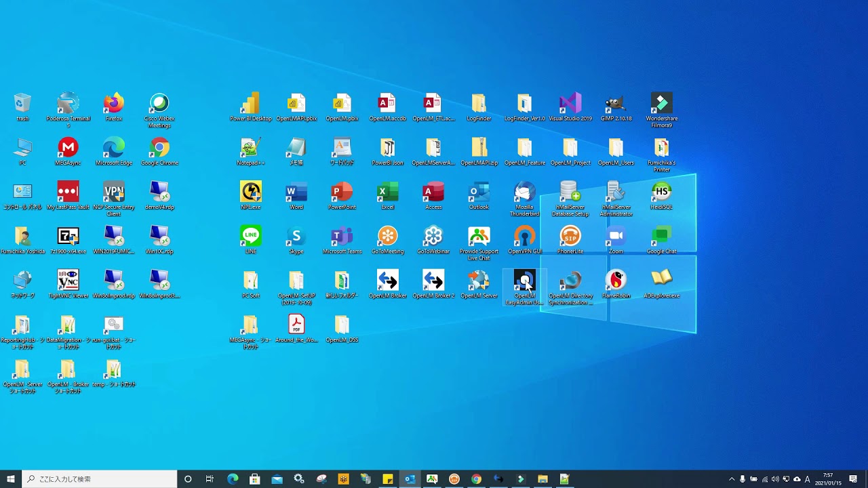Click the NCP Secure Entry Client icon
Viewport: 868px width, 488px height.
click(114, 199)
